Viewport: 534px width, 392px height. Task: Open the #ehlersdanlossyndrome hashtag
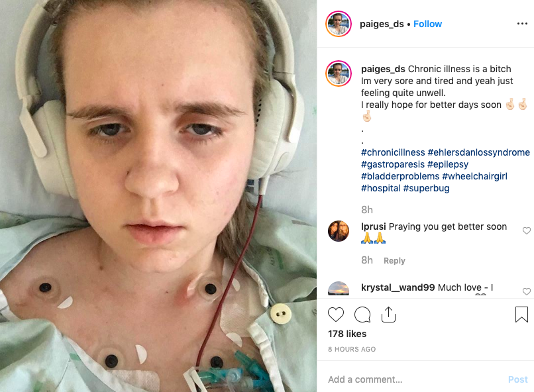479,152
